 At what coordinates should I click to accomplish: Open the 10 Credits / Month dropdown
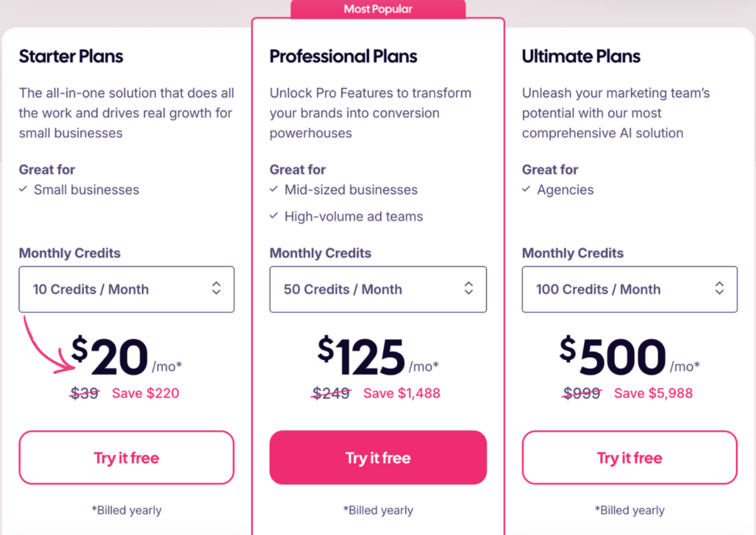[127, 289]
